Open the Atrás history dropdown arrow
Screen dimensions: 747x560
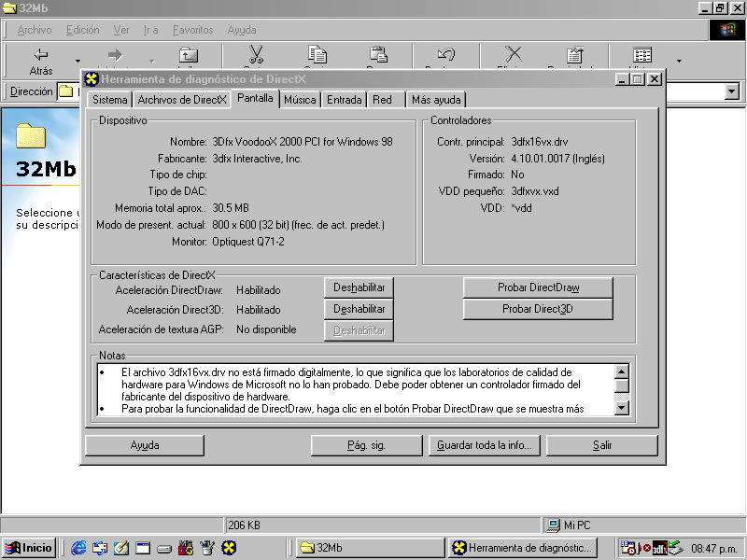(x=78, y=61)
